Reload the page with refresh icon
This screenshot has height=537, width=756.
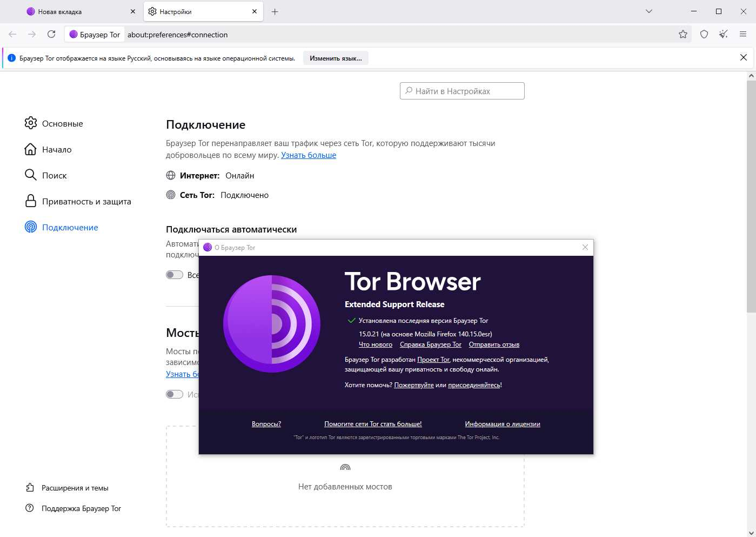point(51,34)
